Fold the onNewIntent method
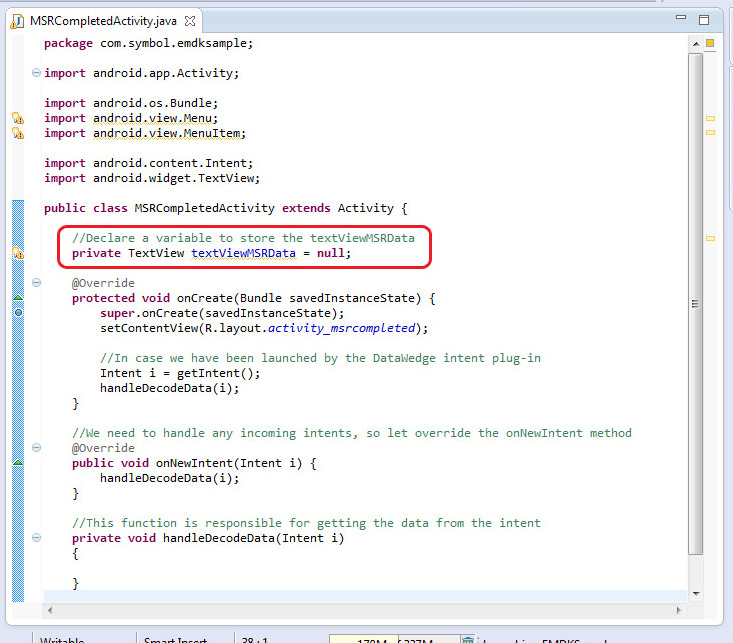Image resolution: width=733 pixels, height=643 pixels. [x=37, y=448]
